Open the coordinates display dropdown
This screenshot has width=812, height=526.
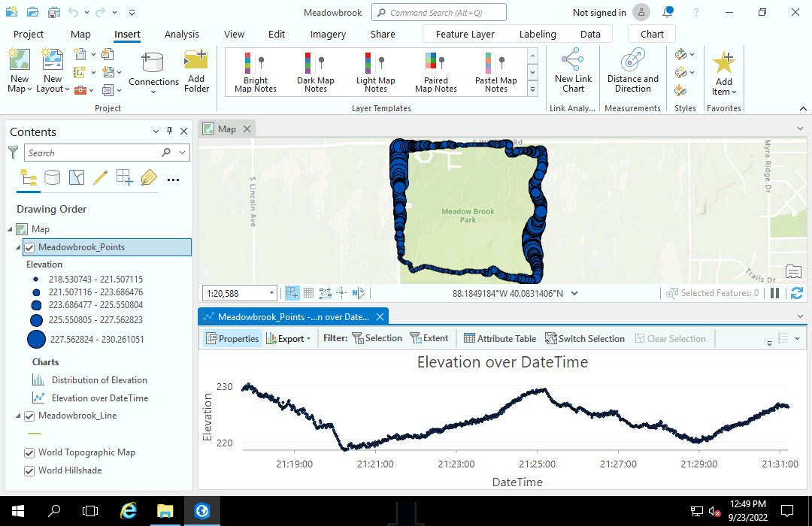click(574, 293)
